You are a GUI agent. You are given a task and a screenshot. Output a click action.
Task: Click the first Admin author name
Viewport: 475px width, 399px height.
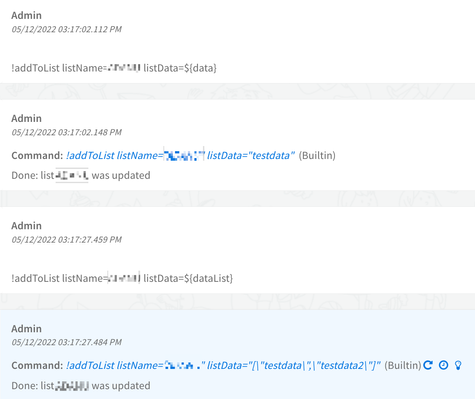27,15
